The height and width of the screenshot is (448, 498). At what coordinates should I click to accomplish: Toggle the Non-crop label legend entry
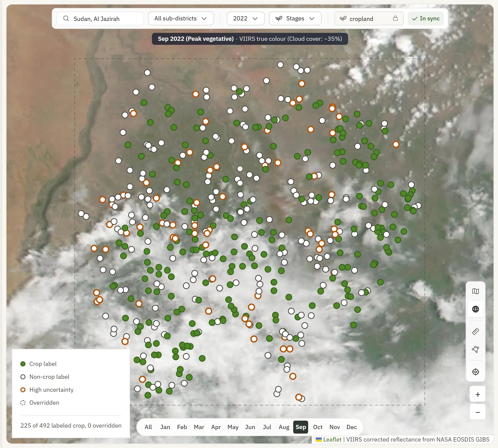coord(45,377)
